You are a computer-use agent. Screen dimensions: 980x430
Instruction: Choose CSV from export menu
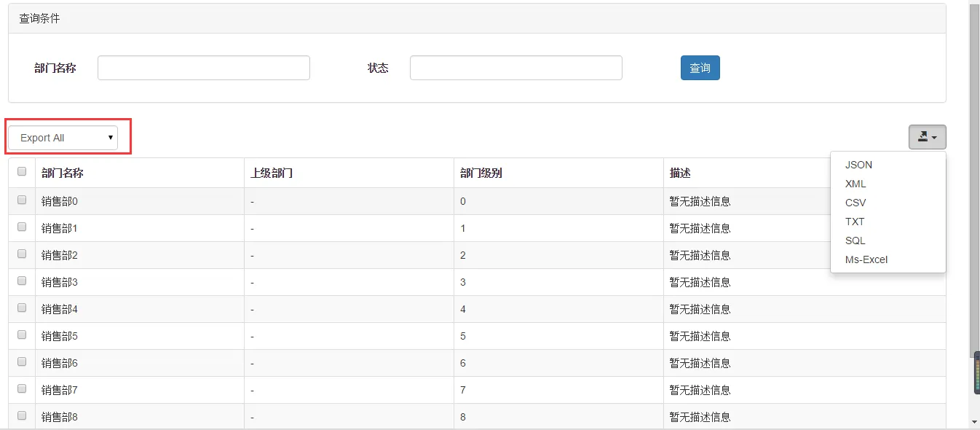pyautogui.click(x=855, y=203)
